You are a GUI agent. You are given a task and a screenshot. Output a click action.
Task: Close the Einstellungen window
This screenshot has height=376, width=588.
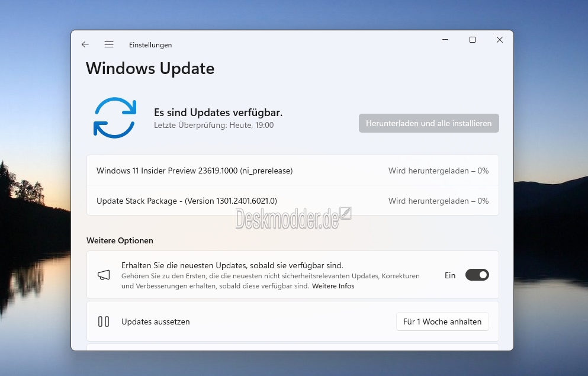[x=500, y=39]
